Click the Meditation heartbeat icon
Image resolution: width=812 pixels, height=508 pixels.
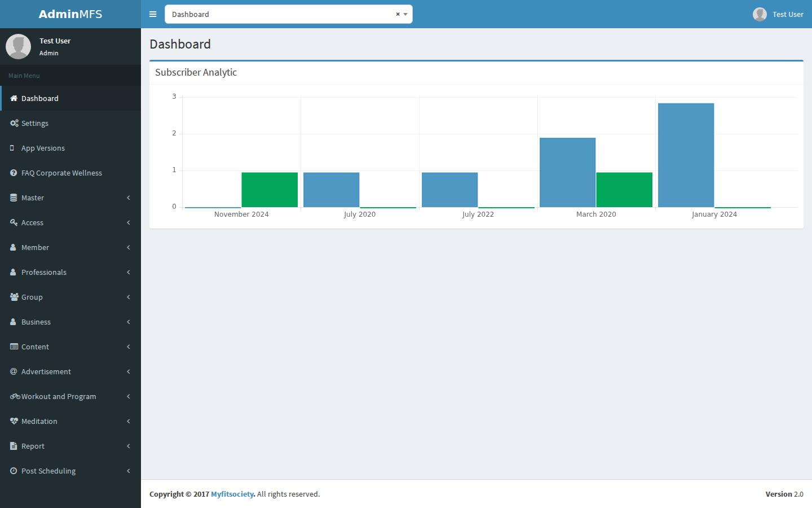(x=14, y=421)
